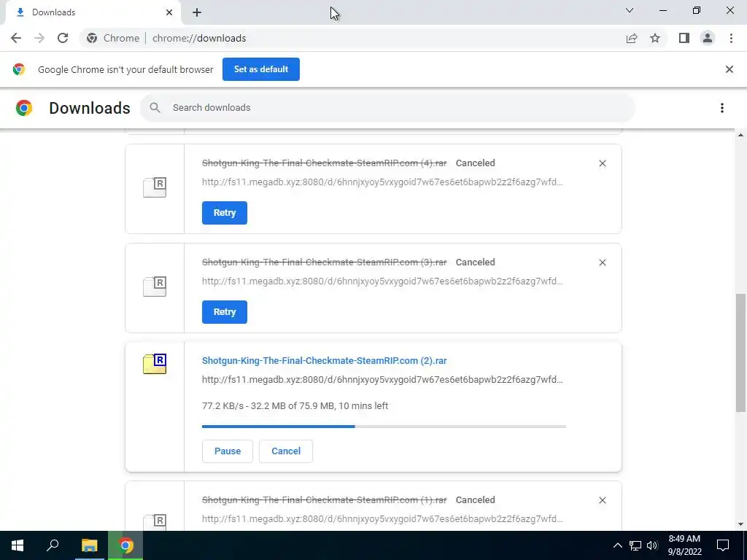The image size is (747, 560).
Task: Click the file icon of the (1).rar download
Action: click(155, 521)
